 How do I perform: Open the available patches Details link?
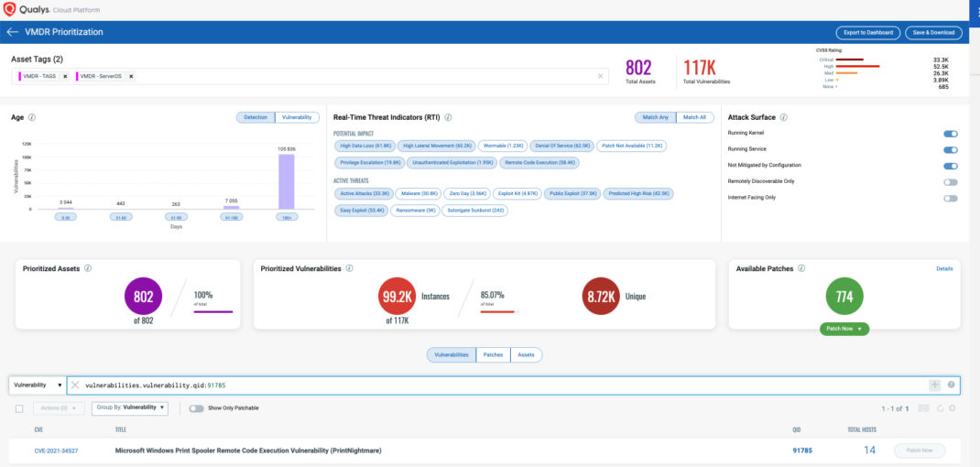pyautogui.click(x=944, y=269)
